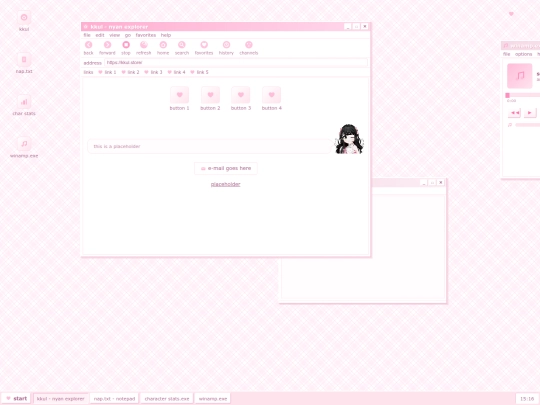Click the heart icon labeled button 4
This screenshot has width=540, height=405.
(x=271, y=95)
